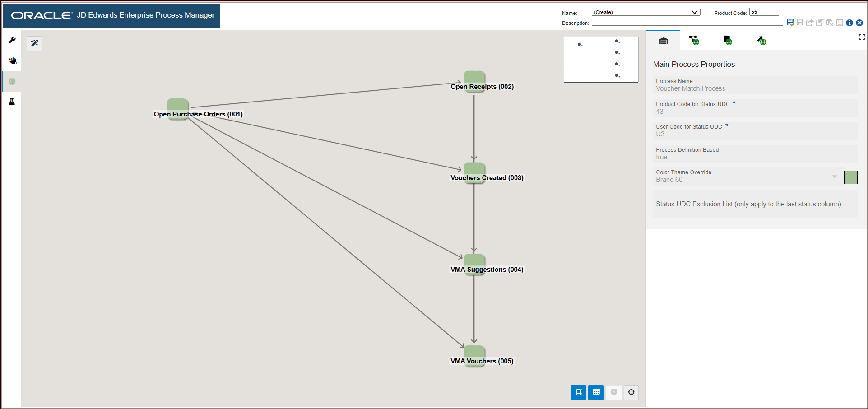Open the wrench settings tool in sidebar
The image size is (868, 409).
pyautogui.click(x=12, y=40)
